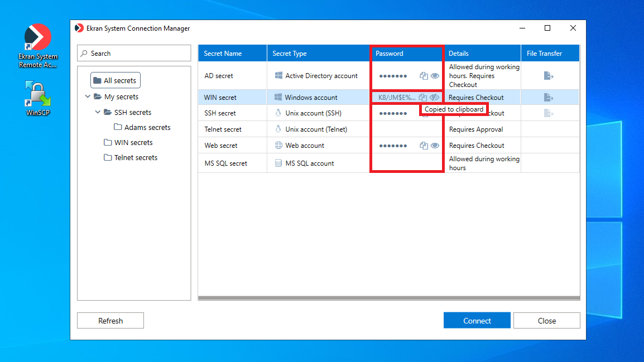Hide the WIN secret password
Image resolution: width=644 pixels, height=362 pixels.
[434, 98]
